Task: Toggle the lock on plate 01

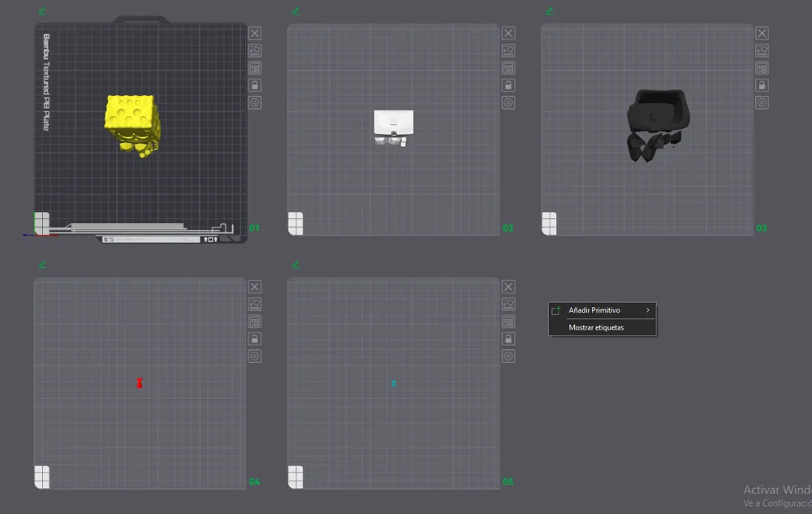Action: pyautogui.click(x=255, y=85)
